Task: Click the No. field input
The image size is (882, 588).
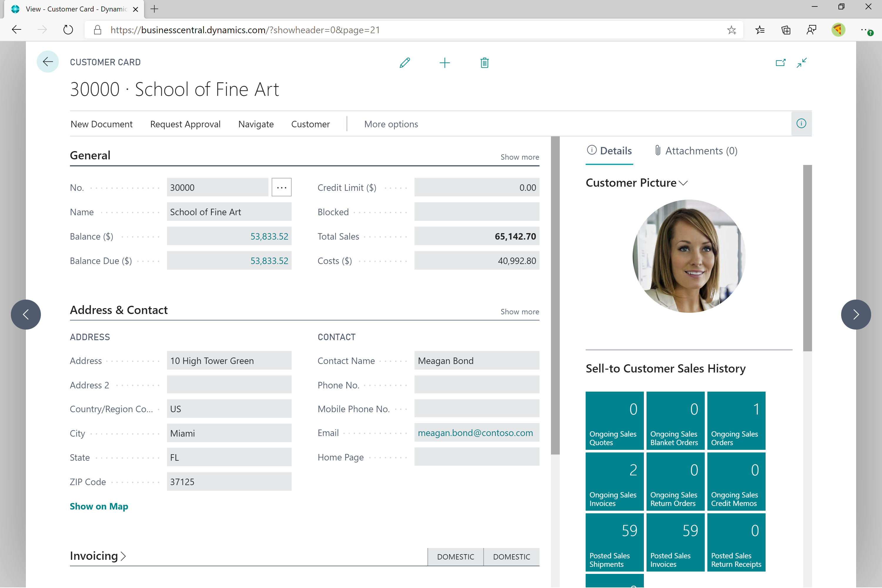Action: tap(220, 187)
